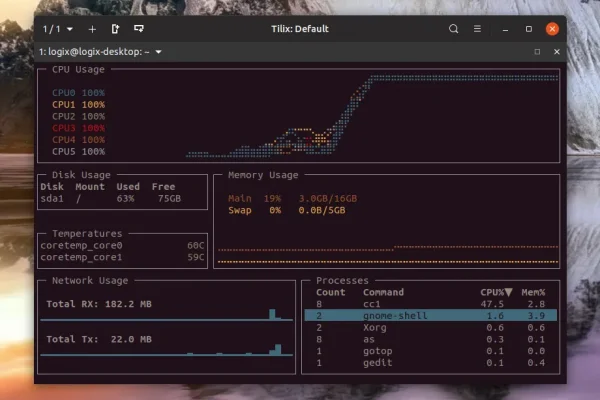Click the 3.0GB/16GB memory value
Screen dimensions: 600x400
coord(328,199)
